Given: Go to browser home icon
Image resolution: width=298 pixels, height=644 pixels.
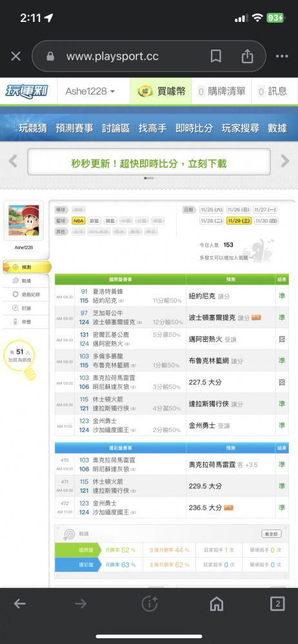Looking at the screenshot, I should pos(217,603).
